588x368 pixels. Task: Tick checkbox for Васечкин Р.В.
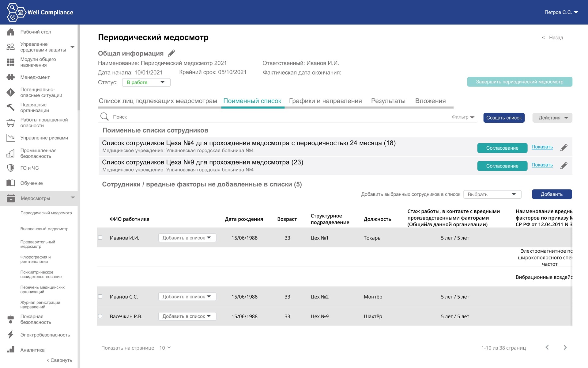100,316
